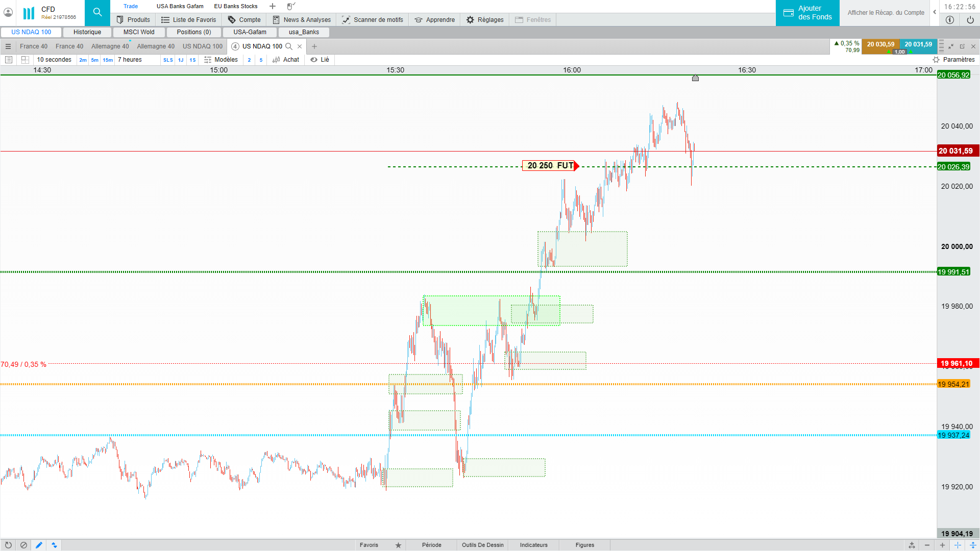Screen dimensions: 980x551
Task: Click the chart time marker at top axis
Action: pos(695,78)
